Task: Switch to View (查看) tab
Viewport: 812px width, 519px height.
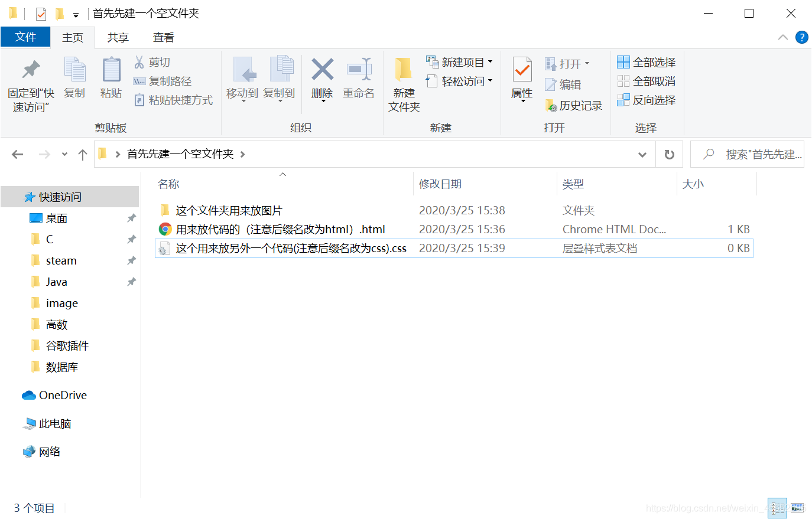Action: 164,37
